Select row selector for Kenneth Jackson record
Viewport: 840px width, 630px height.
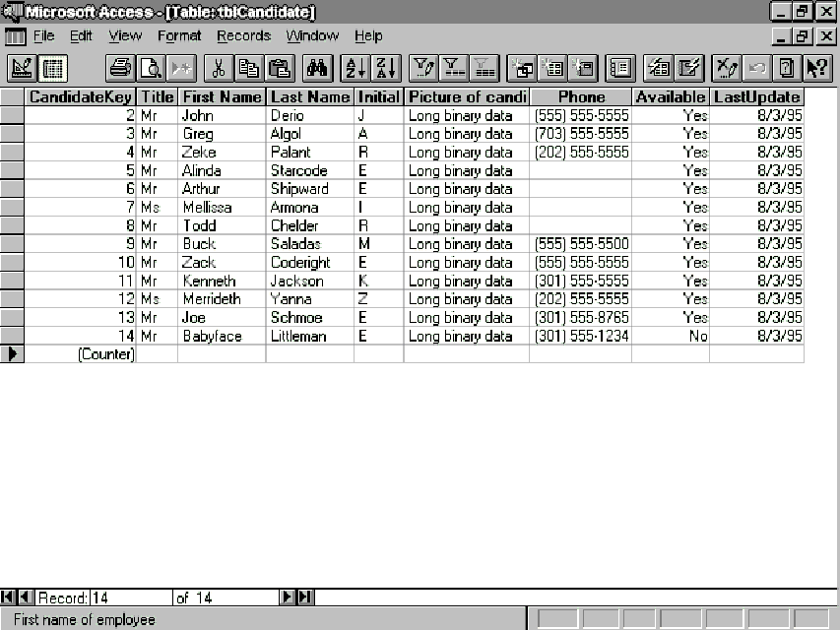point(12,281)
